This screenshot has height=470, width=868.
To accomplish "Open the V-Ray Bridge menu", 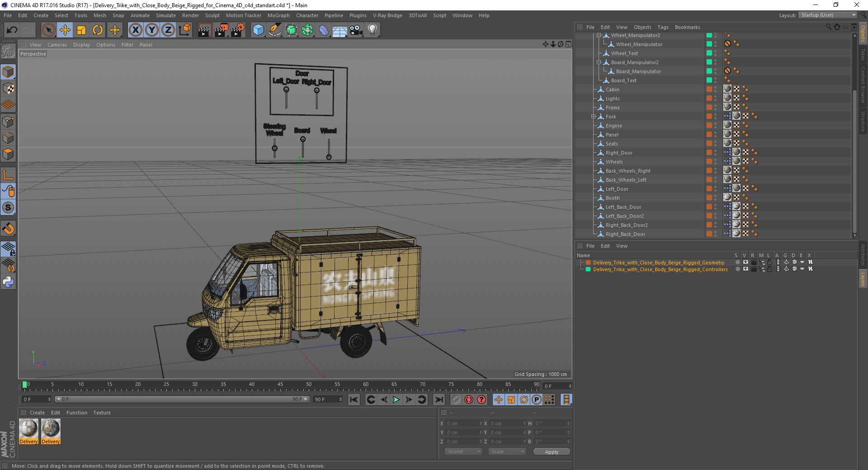I will pyautogui.click(x=387, y=15).
